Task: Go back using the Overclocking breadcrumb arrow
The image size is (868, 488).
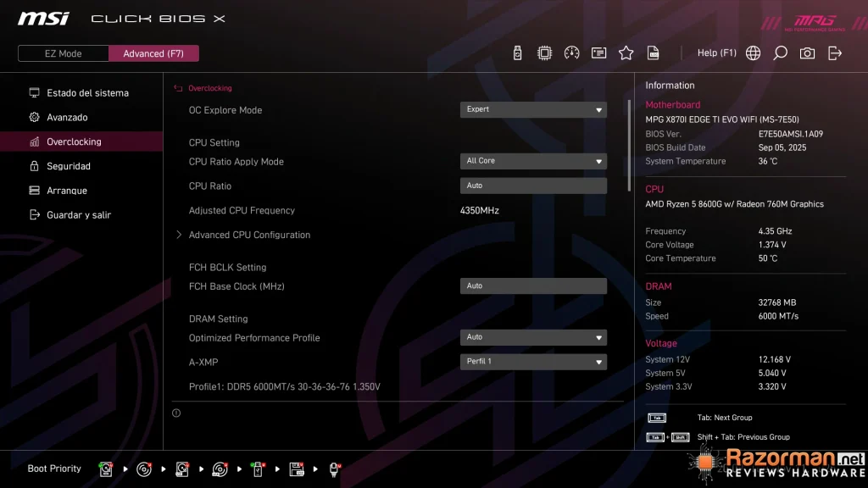Action: pos(178,88)
